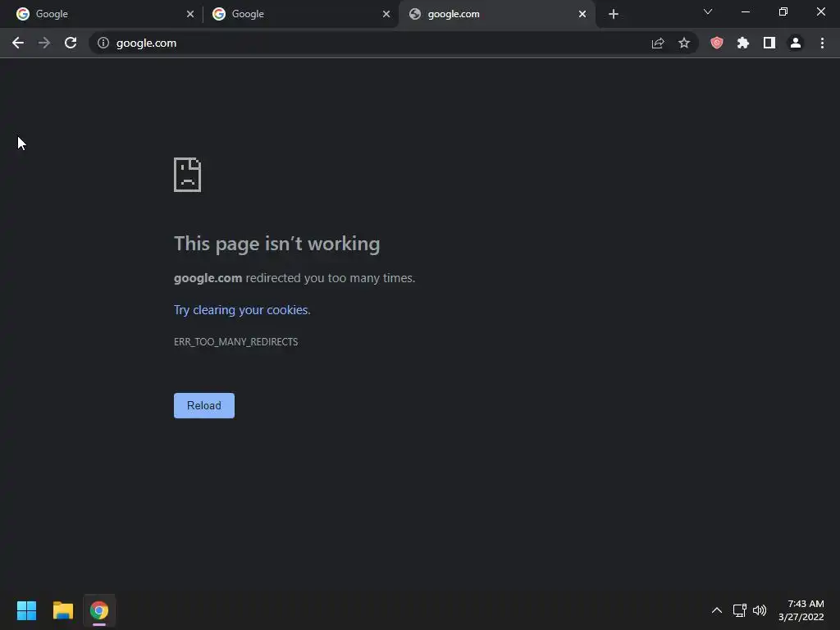Open a new tab with plus button
This screenshot has width=840, height=630.
[614, 14]
